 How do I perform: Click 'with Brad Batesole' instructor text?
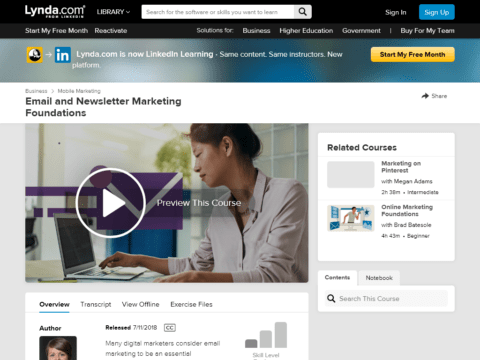406,225
